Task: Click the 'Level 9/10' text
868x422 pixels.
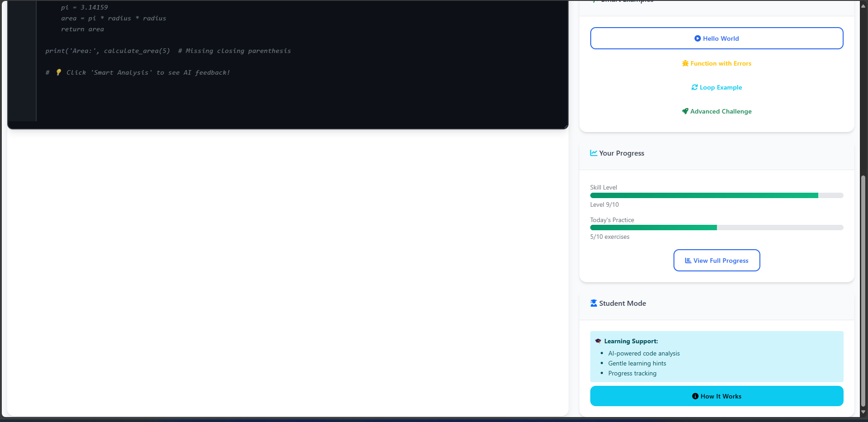Action: tap(604, 204)
